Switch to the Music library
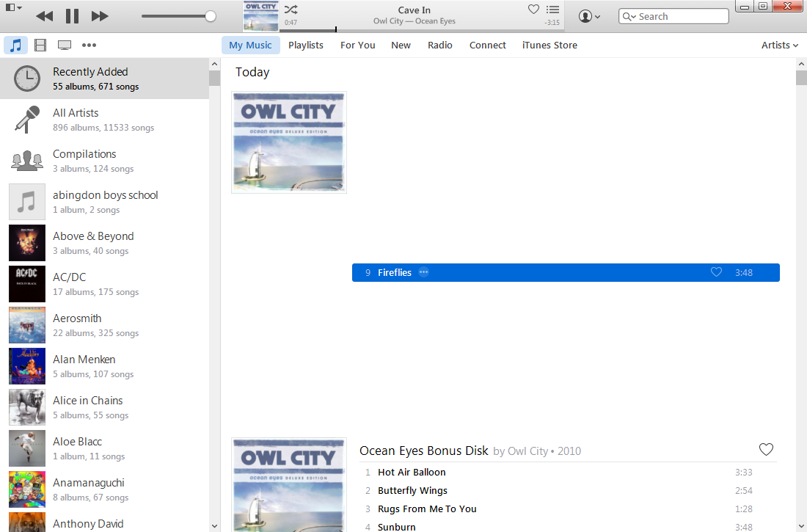The image size is (807, 532). (x=16, y=45)
